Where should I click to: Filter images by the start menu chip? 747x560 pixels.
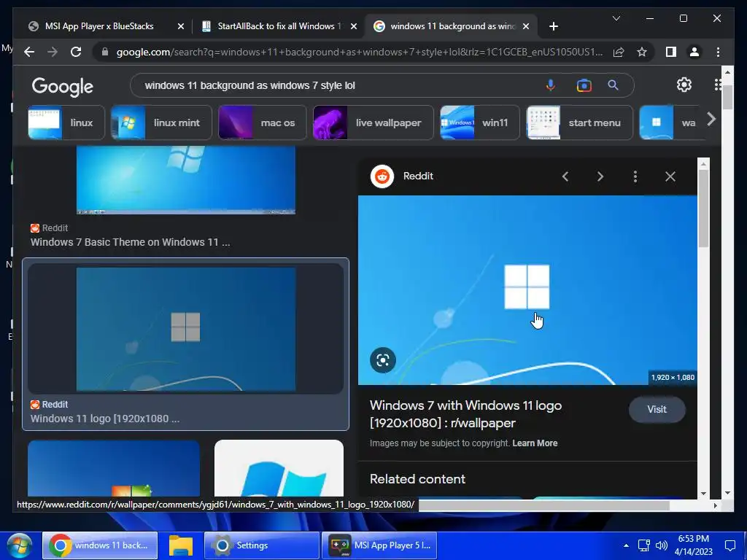[579, 122]
